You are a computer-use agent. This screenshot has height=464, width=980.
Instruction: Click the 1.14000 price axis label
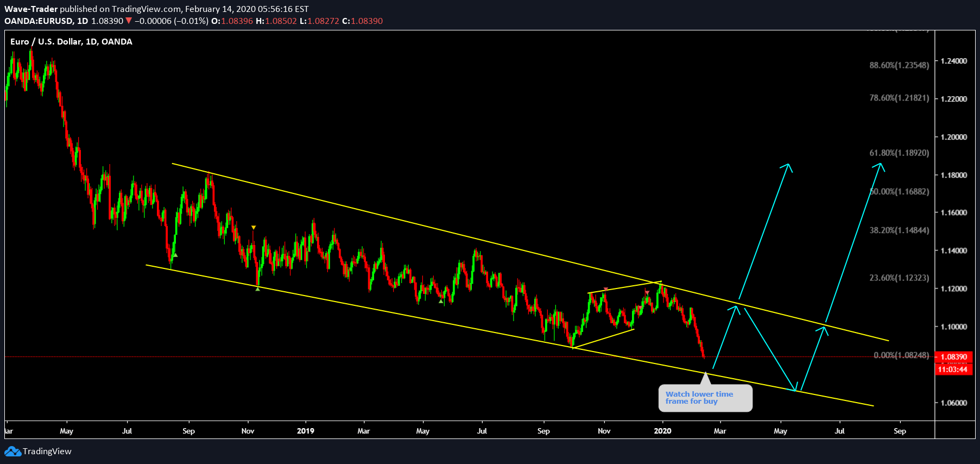(x=953, y=250)
